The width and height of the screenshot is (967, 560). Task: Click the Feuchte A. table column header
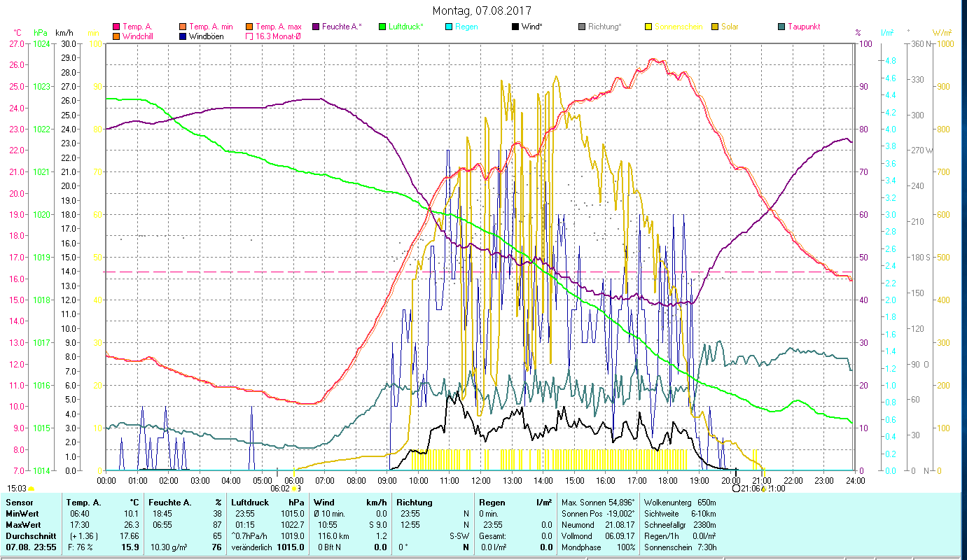tap(169, 503)
